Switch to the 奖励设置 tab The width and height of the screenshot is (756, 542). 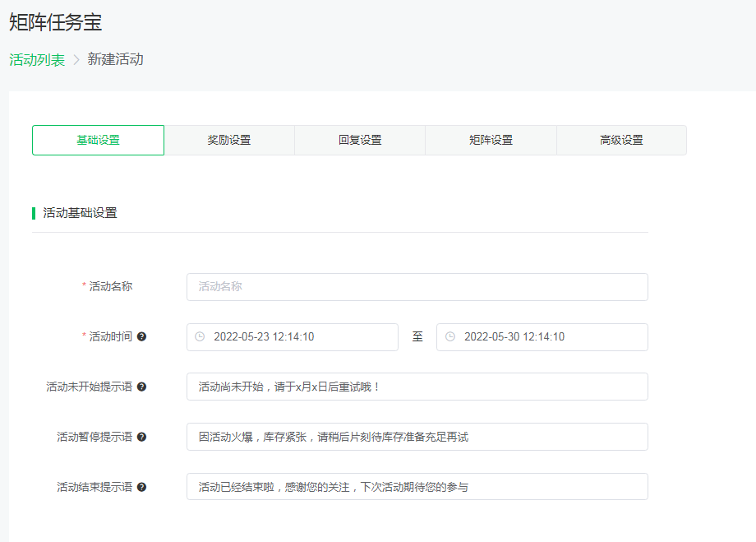tap(228, 140)
